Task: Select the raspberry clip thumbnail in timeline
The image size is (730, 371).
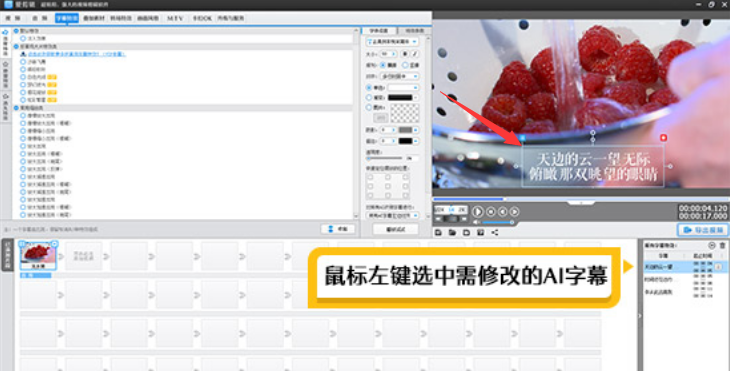Action: [x=38, y=255]
